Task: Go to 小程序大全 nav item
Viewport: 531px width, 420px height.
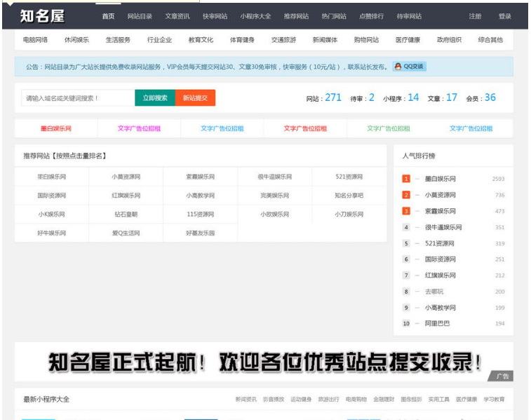Action: [255, 16]
